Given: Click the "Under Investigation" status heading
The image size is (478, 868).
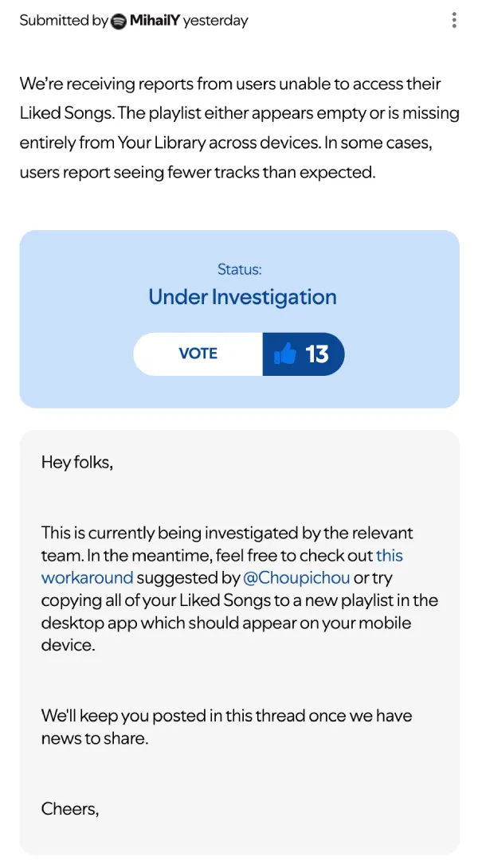Looking at the screenshot, I should pos(242,297).
